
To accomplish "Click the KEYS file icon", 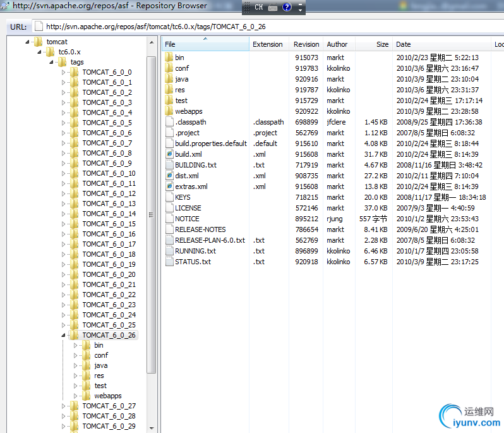I will 169,197.
